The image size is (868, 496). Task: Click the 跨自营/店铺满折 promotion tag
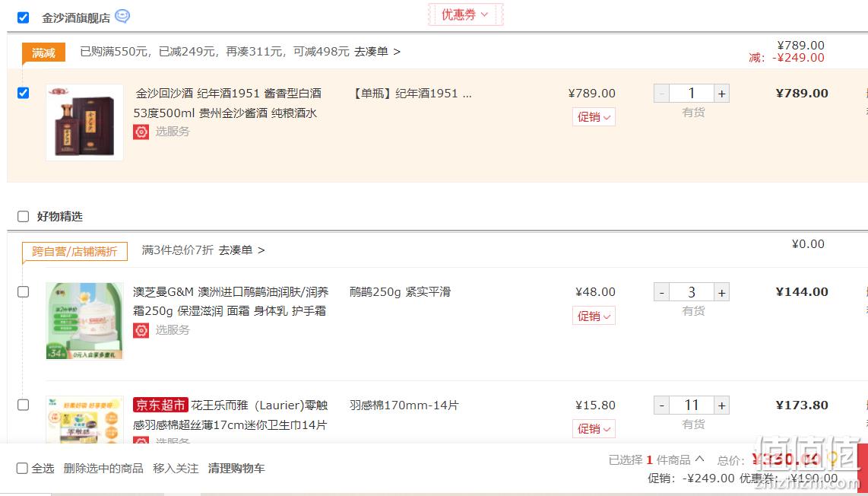74,252
